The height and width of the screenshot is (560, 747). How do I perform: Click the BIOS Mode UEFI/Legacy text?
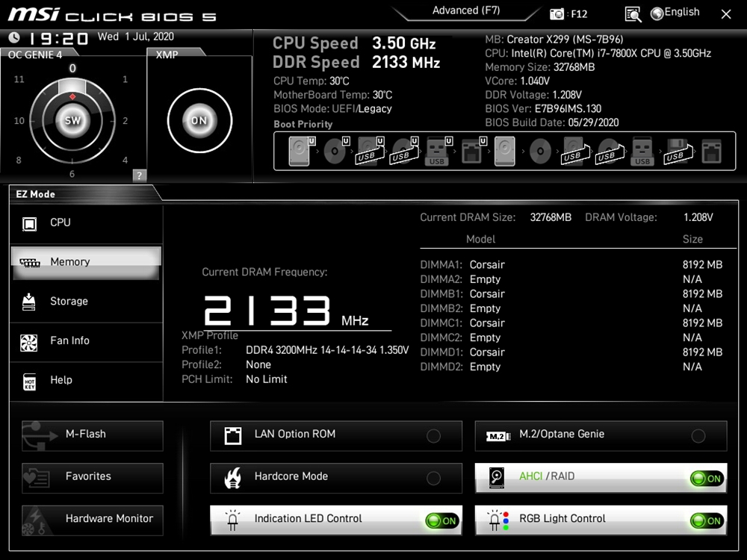coord(332,109)
